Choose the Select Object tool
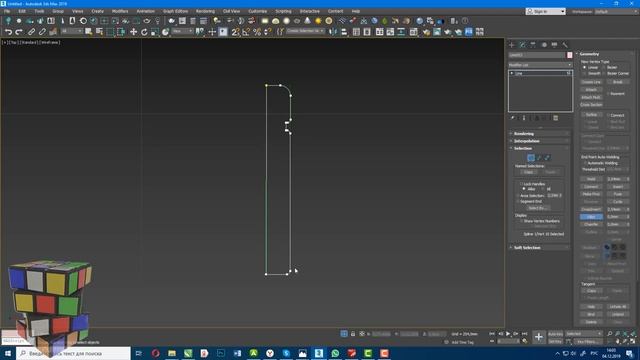The height and width of the screenshot is (360, 640). click(89, 32)
